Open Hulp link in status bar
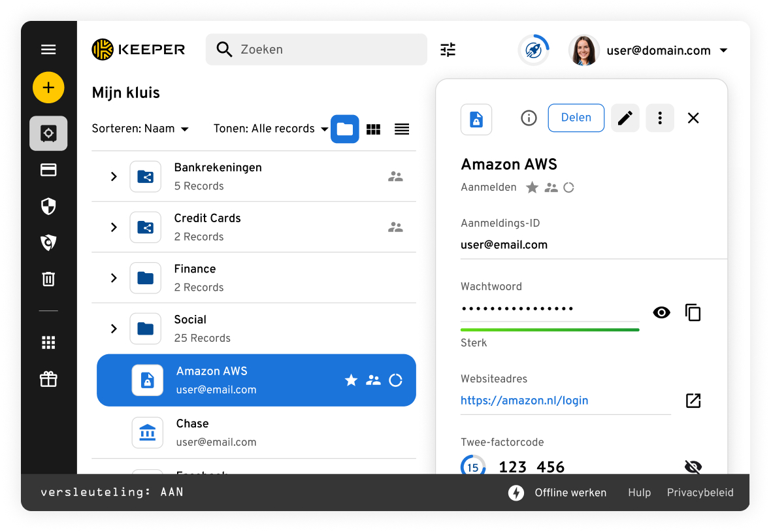The image size is (771, 532). pyautogui.click(x=639, y=493)
